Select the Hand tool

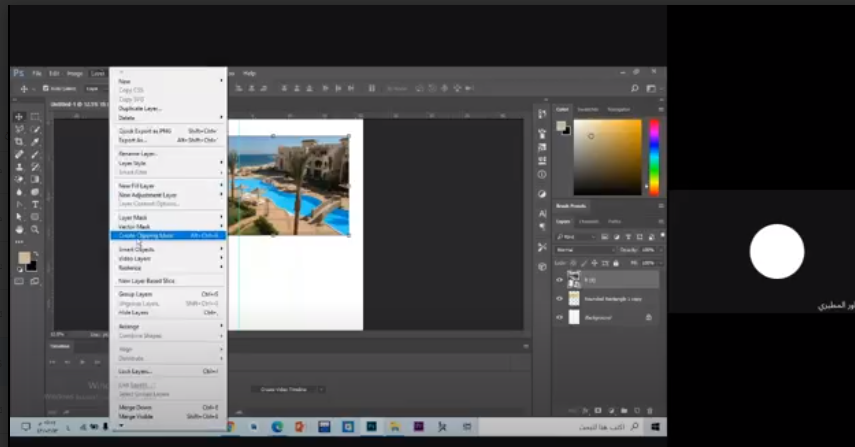(x=19, y=228)
